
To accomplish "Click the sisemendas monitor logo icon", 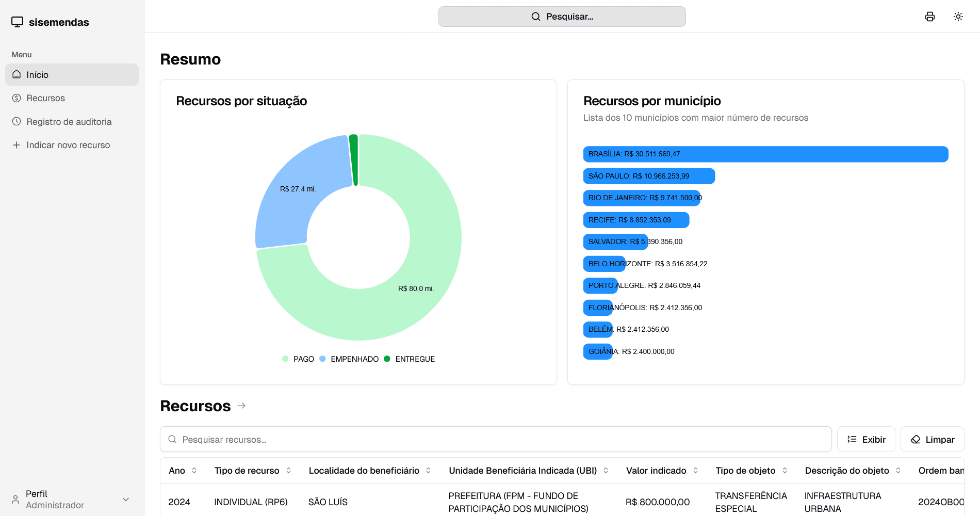I will (18, 22).
